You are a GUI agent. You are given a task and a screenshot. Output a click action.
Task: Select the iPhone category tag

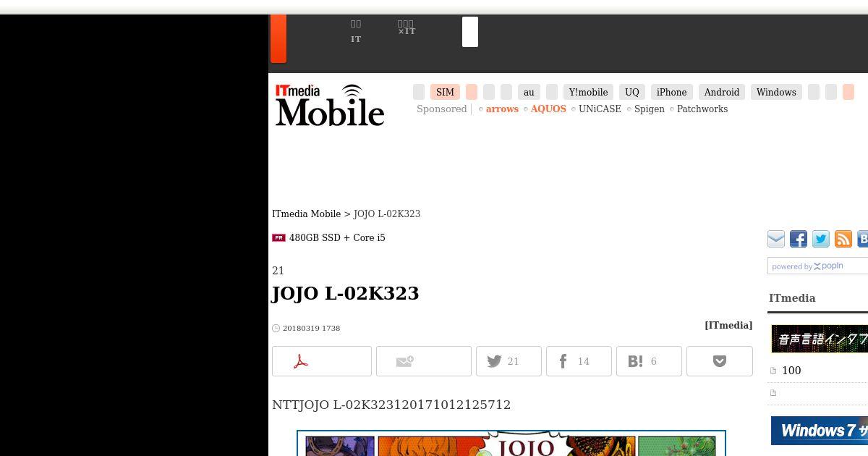(x=671, y=92)
